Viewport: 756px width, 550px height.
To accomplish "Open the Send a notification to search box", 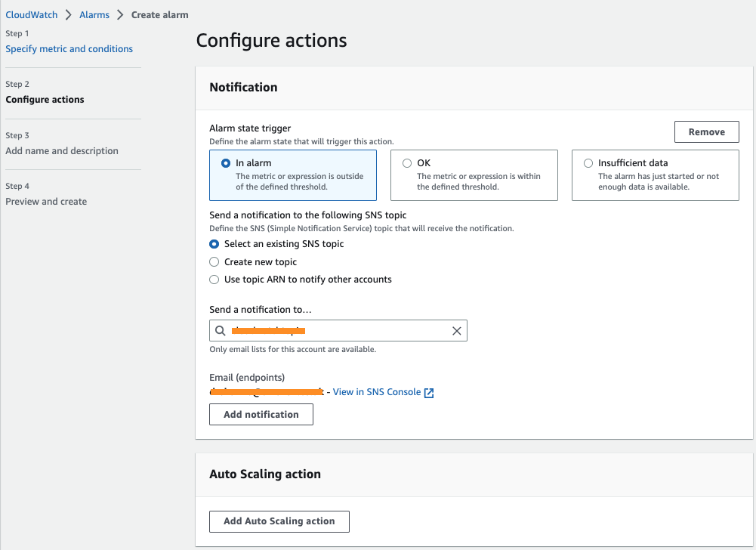I will (x=338, y=331).
